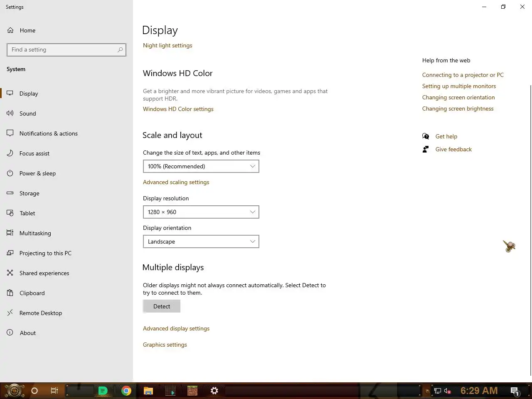This screenshot has height=399, width=532.
Task: Expand the 100% (Recommended) scale dropdown
Action: pyautogui.click(x=201, y=166)
